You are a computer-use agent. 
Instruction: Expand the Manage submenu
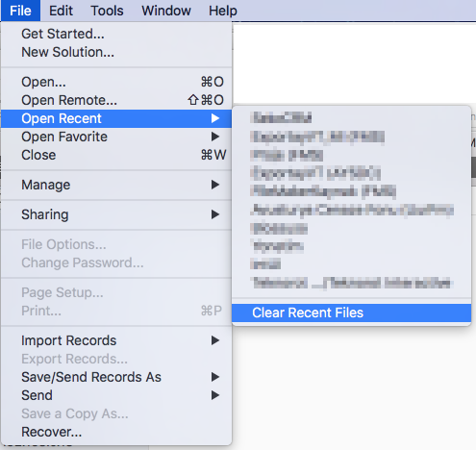[116, 185]
